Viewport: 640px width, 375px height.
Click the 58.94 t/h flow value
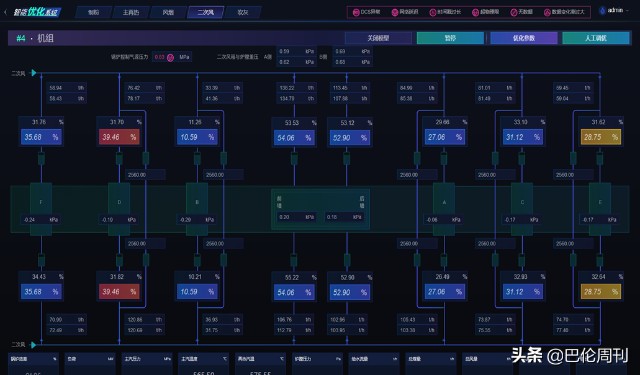coord(67,88)
